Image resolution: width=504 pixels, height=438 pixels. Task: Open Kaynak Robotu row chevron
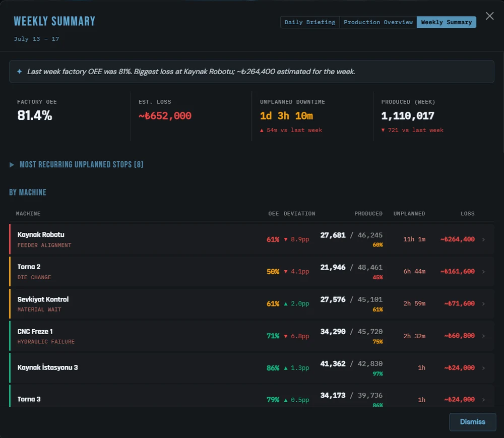click(x=483, y=239)
